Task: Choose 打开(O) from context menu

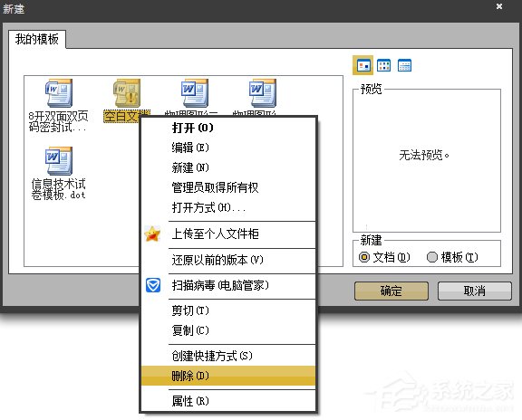Action: point(228,128)
